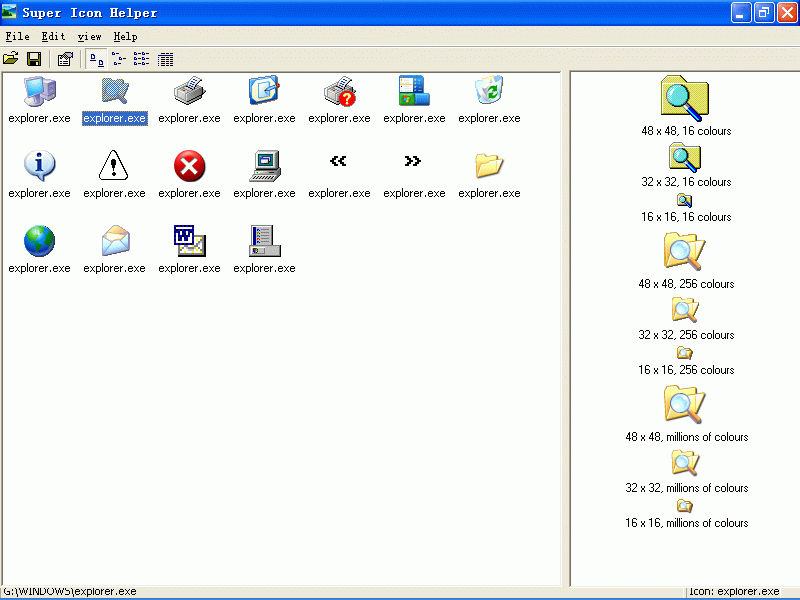The height and width of the screenshot is (600, 800).
Task: Select the grey computer with list screen icon
Action: point(265,241)
